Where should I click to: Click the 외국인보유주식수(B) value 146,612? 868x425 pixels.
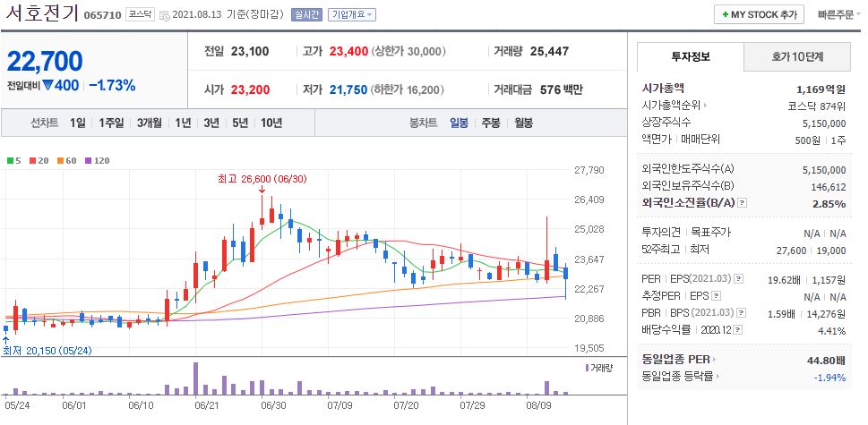coord(829,187)
